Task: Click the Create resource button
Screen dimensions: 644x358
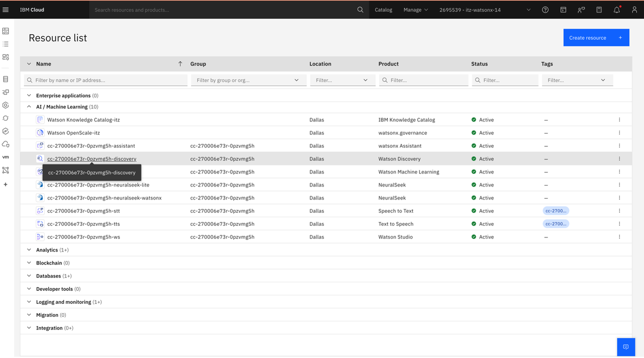Action: [595, 37]
